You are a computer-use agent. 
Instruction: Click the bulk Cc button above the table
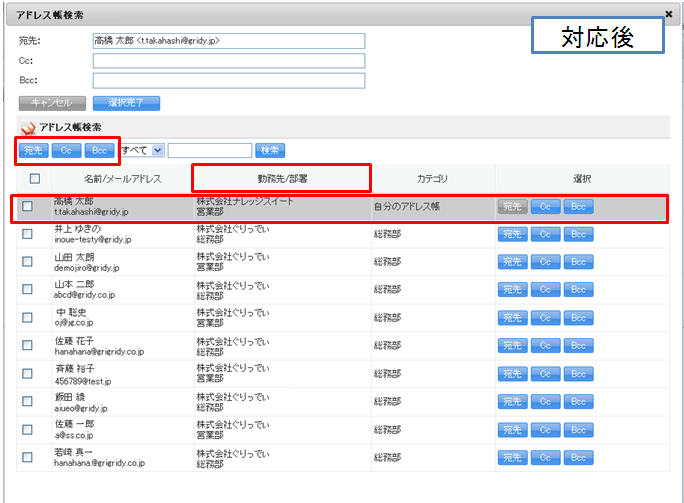click(x=66, y=151)
